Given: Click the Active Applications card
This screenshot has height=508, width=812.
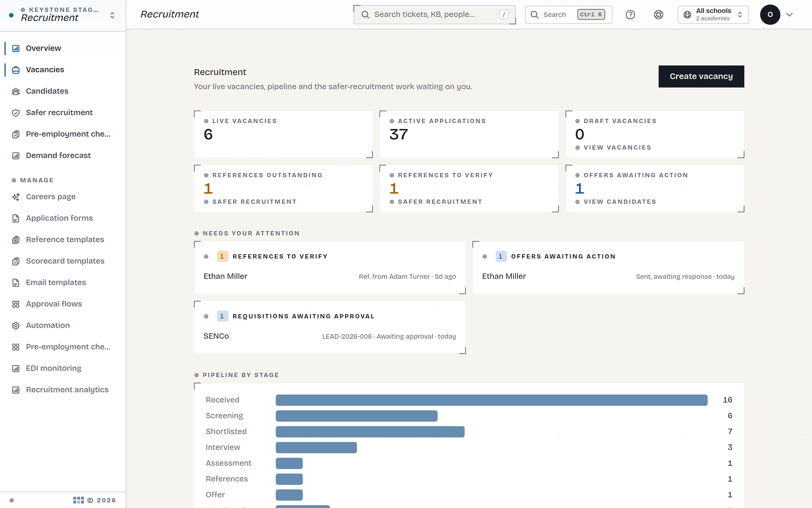Looking at the screenshot, I should 469,134.
